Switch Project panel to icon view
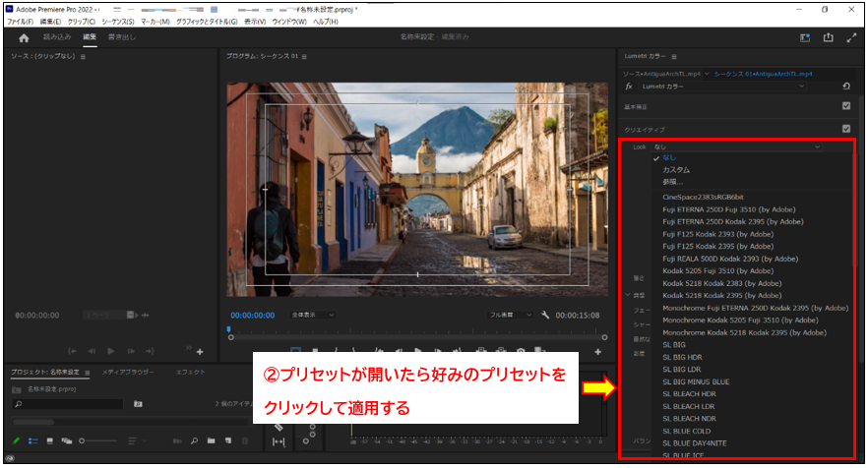Viewport: 868px width, 468px height. coord(50,440)
